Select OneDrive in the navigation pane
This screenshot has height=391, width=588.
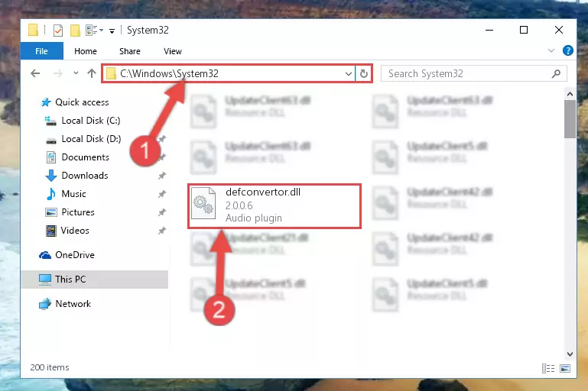[x=75, y=255]
